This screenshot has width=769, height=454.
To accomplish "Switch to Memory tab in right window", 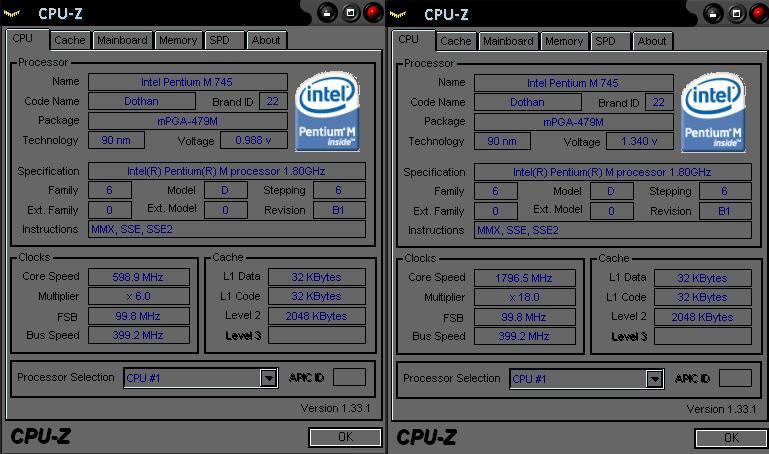I will click(x=564, y=41).
